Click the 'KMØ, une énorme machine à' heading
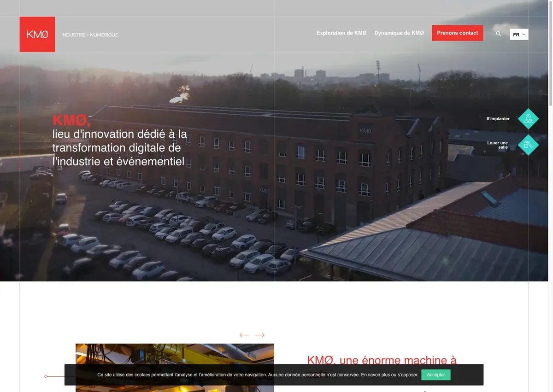 coord(382,360)
